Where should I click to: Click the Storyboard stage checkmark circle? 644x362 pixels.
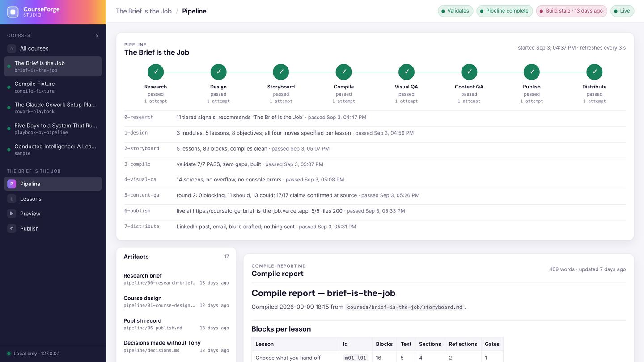(x=281, y=72)
